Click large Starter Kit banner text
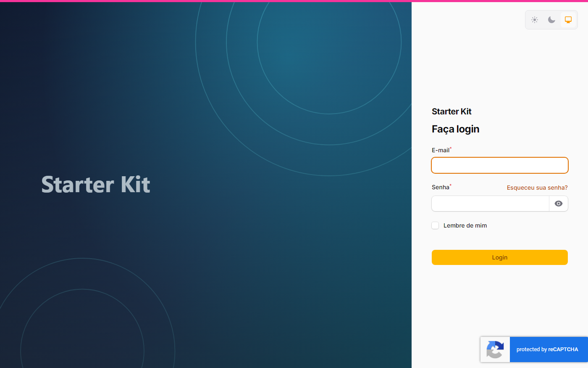Image resolution: width=588 pixels, height=368 pixels. click(x=96, y=184)
